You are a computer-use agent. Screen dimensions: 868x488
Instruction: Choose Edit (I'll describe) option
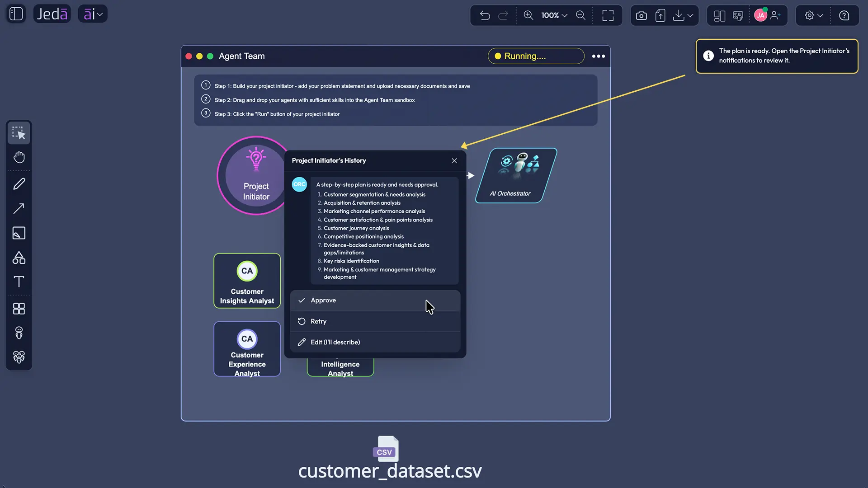click(x=375, y=343)
